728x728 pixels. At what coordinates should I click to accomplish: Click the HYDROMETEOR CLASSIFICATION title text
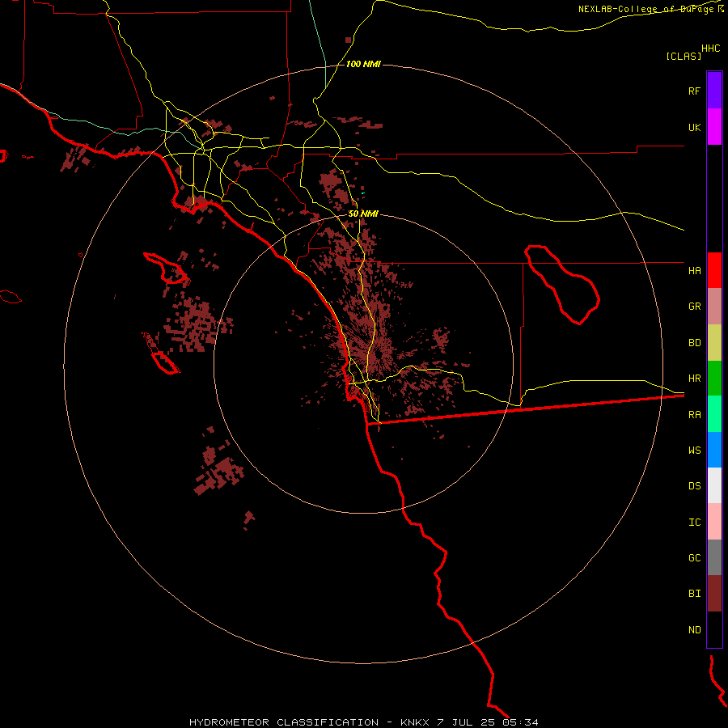click(283, 722)
